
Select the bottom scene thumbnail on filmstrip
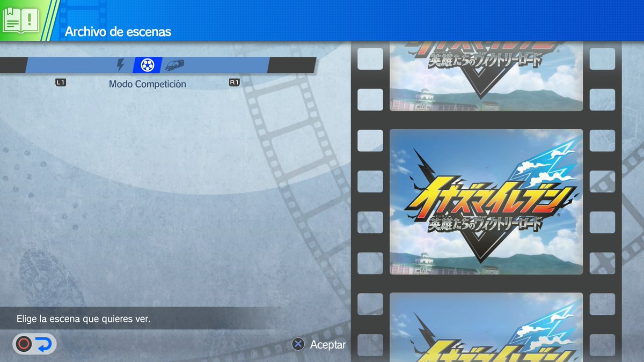point(486,327)
